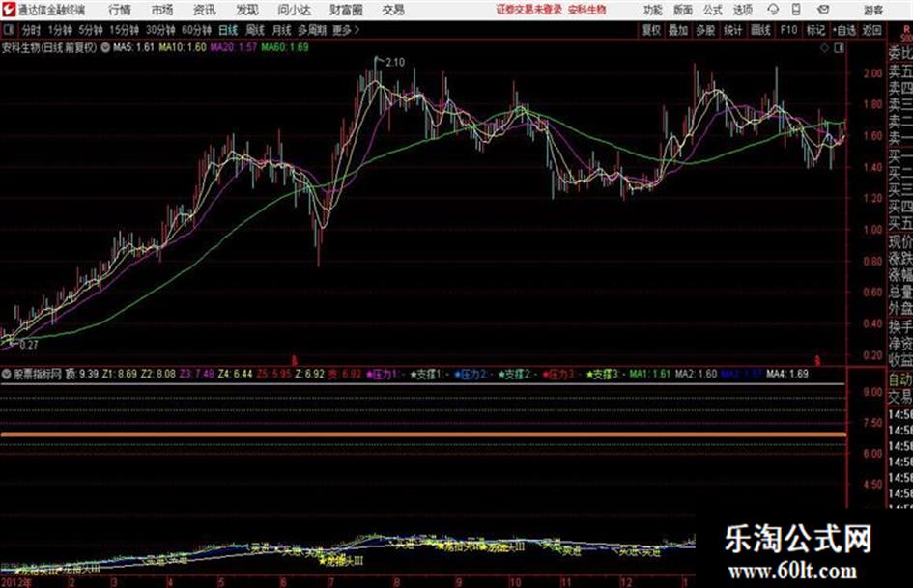Click the ★支撑3 indicator label
Screen dimensions: 913x588
(x=605, y=375)
